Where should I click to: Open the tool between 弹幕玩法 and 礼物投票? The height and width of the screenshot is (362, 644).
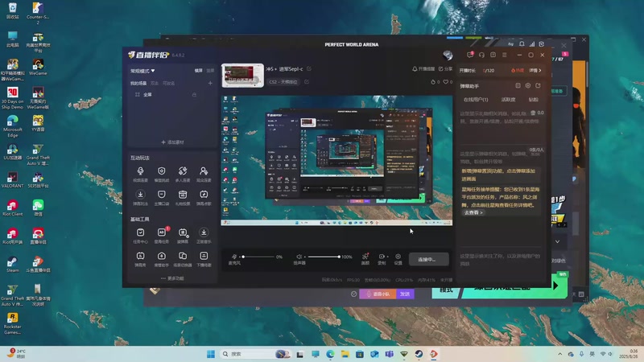[162, 197]
